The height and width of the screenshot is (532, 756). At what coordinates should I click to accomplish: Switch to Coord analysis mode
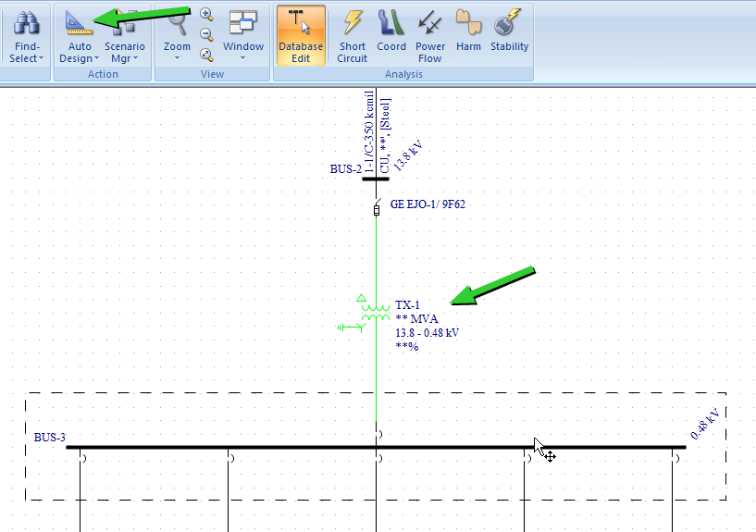pyautogui.click(x=391, y=35)
